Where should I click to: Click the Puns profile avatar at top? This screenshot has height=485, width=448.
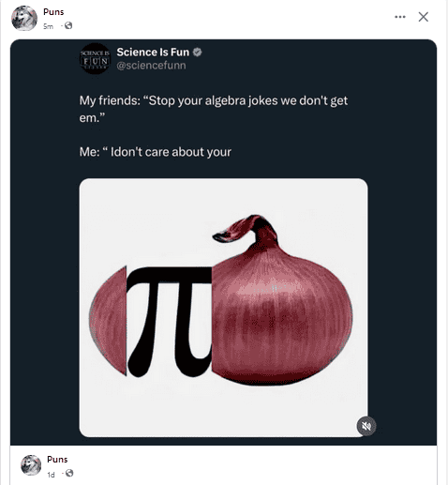pos(24,18)
